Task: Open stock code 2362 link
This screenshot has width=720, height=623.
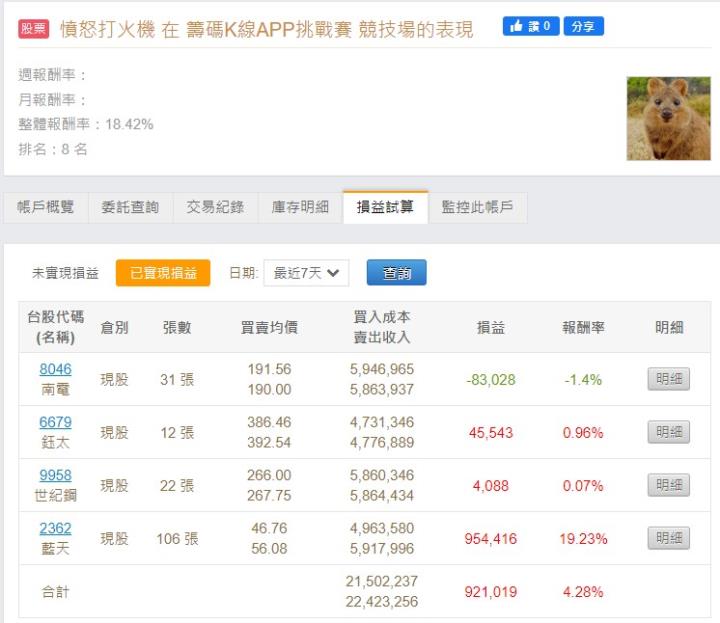Action: (x=56, y=528)
